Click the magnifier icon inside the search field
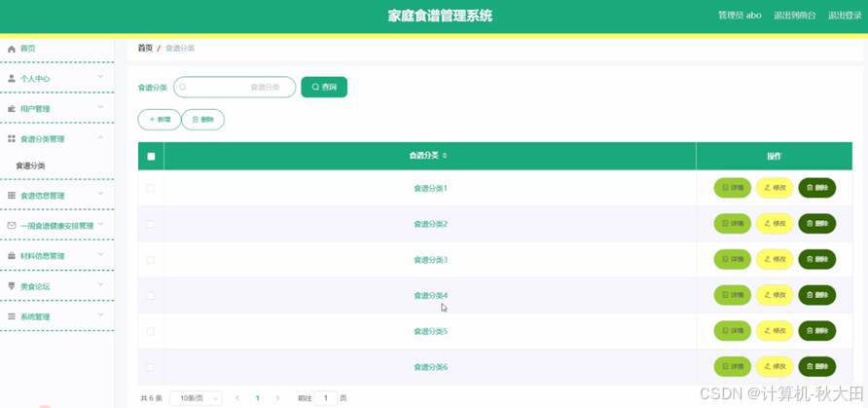This screenshot has width=868, height=408. pos(183,87)
